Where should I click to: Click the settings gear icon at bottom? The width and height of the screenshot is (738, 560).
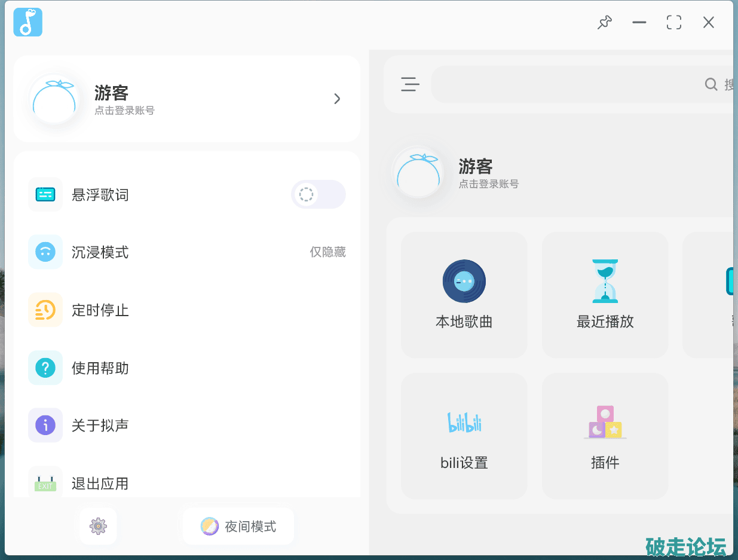coord(98,526)
